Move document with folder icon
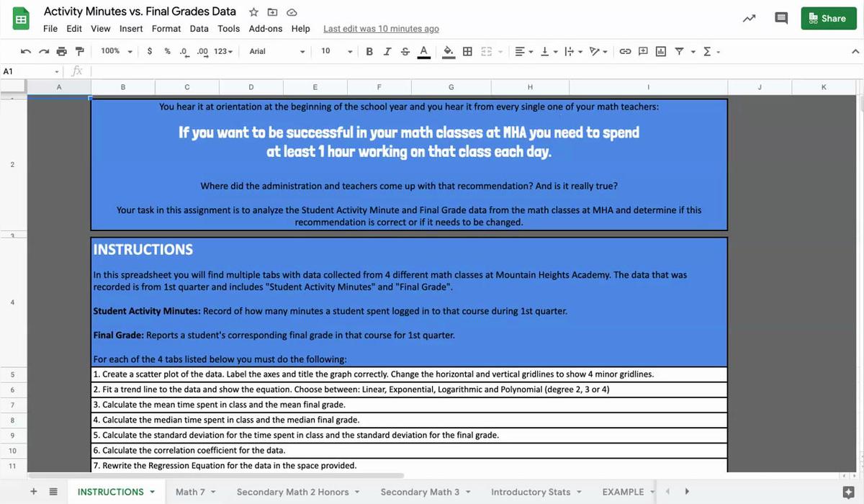864x504 pixels. [272, 12]
